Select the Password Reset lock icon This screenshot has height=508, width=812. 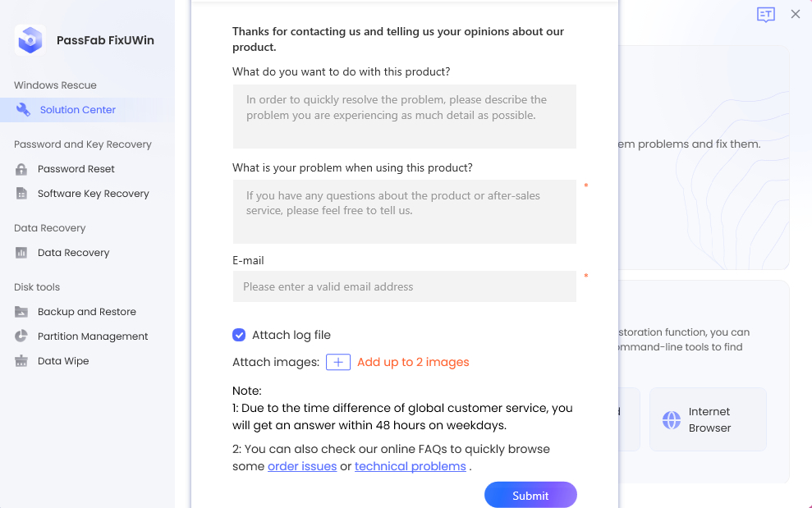pyautogui.click(x=21, y=169)
